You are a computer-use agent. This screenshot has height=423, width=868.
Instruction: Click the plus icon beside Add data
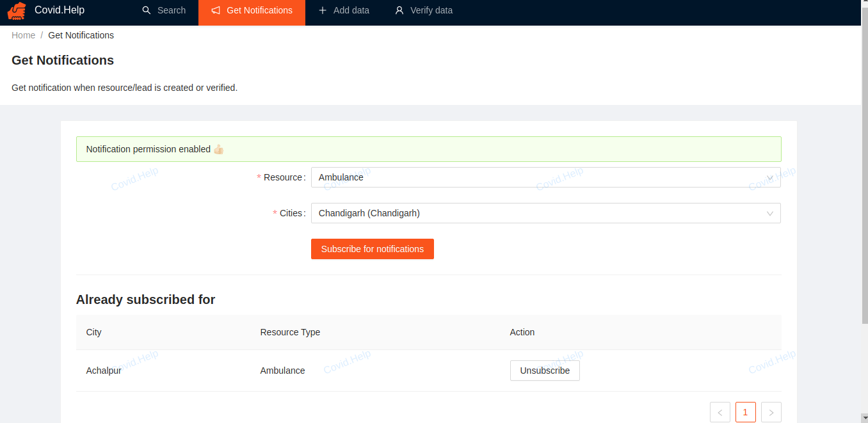coord(323,10)
